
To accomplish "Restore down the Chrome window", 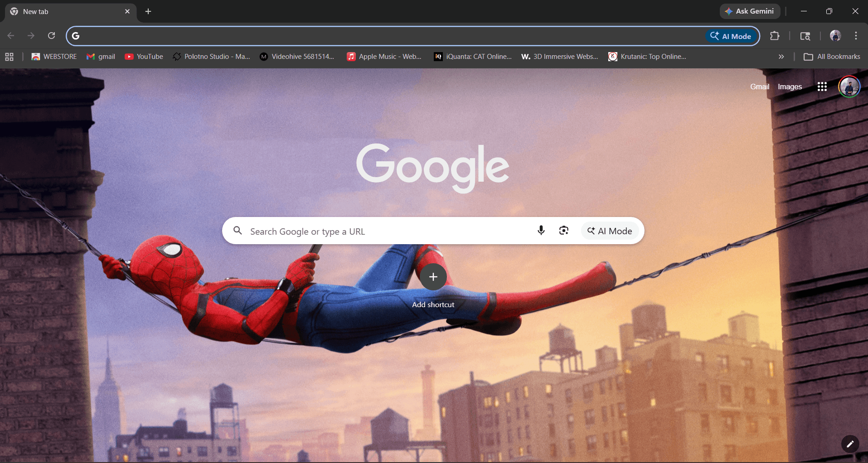I will [x=829, y=11].
